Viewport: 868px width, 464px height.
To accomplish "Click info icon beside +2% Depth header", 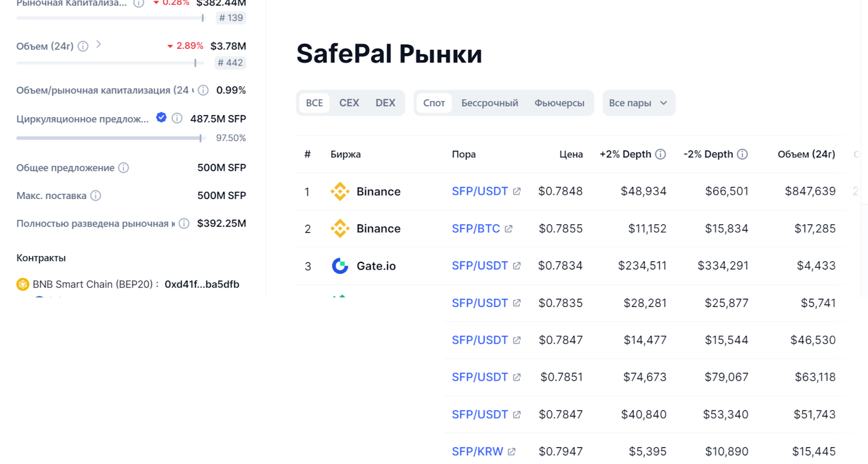I will [x=660, y=154].
